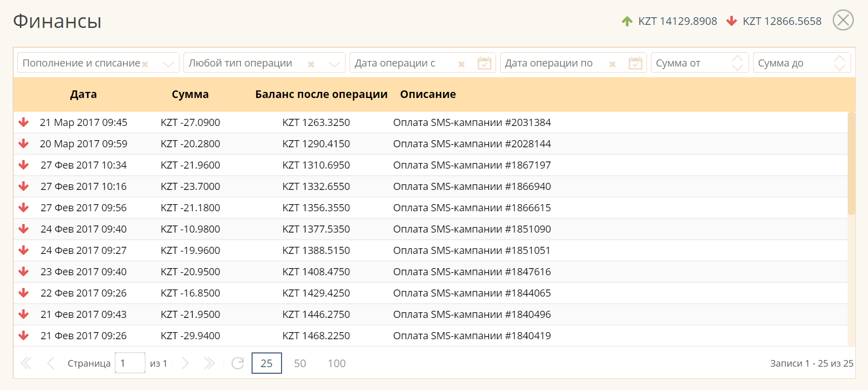Click balance KZT 1446.2750
Viewport: 868px width, 390px height.
coord(316,314)
